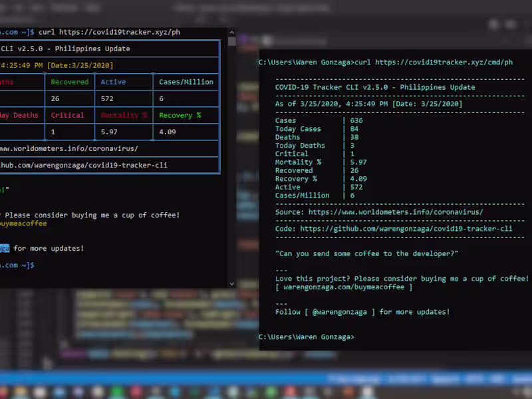Open 'warengonzaga.com/buymeacoffee' link in right terminal

pos(344,287)
